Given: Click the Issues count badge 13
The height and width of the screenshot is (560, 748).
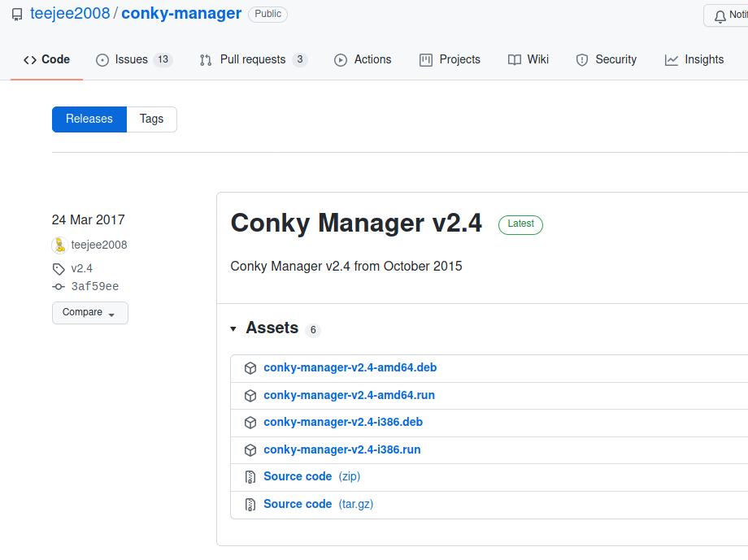Looking at the screenshot, I should tap(163, 59).
